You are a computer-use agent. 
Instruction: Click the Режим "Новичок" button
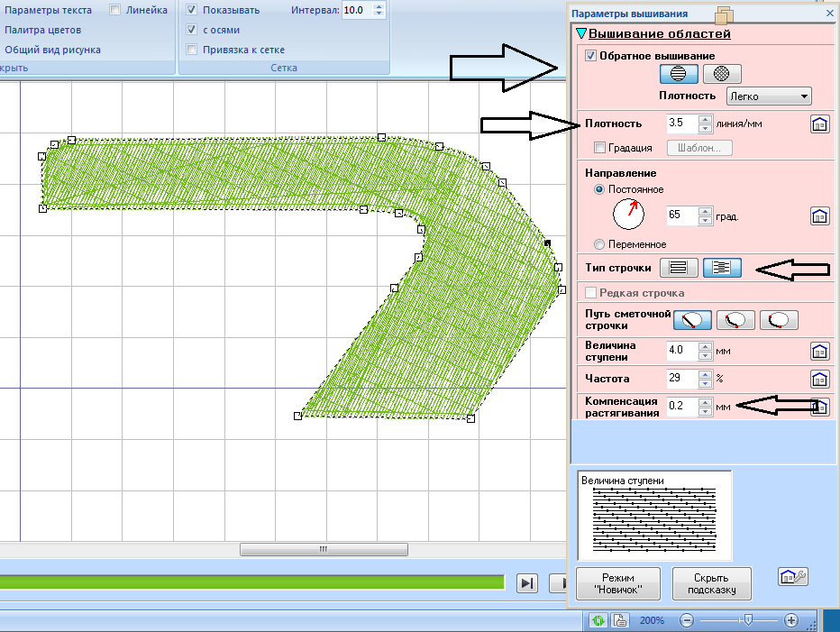point(618,584)
